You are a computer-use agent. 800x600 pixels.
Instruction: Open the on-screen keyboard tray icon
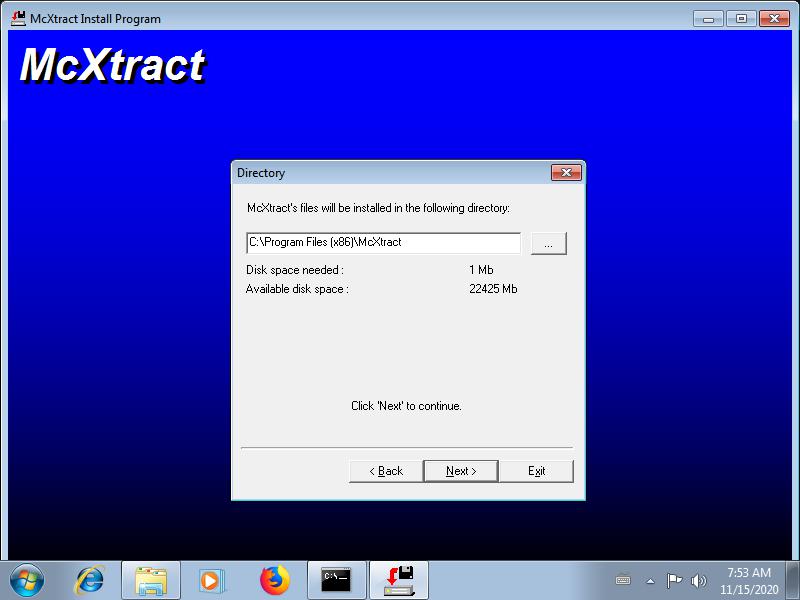[x=623, y=580]
